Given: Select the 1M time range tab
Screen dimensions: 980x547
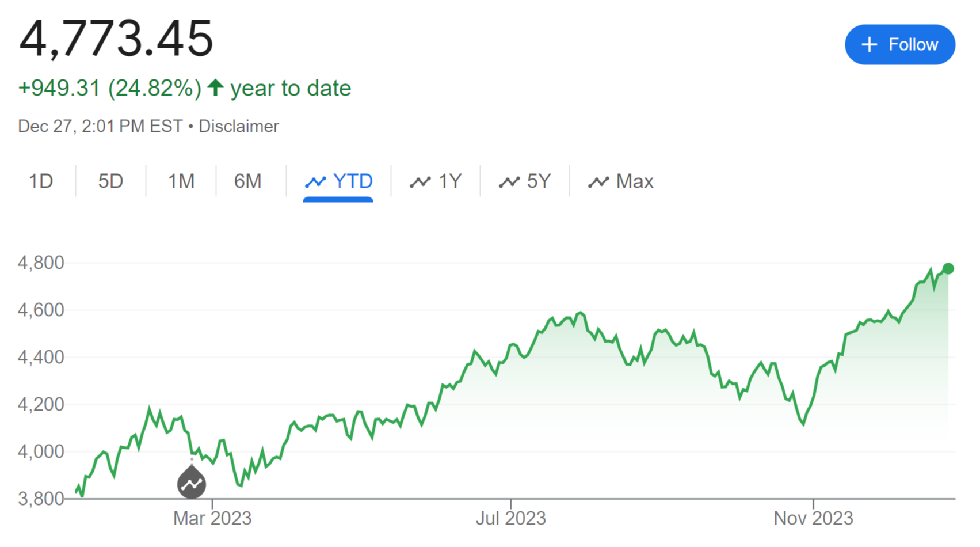Looking at the screenshot, I should point(181,181).
